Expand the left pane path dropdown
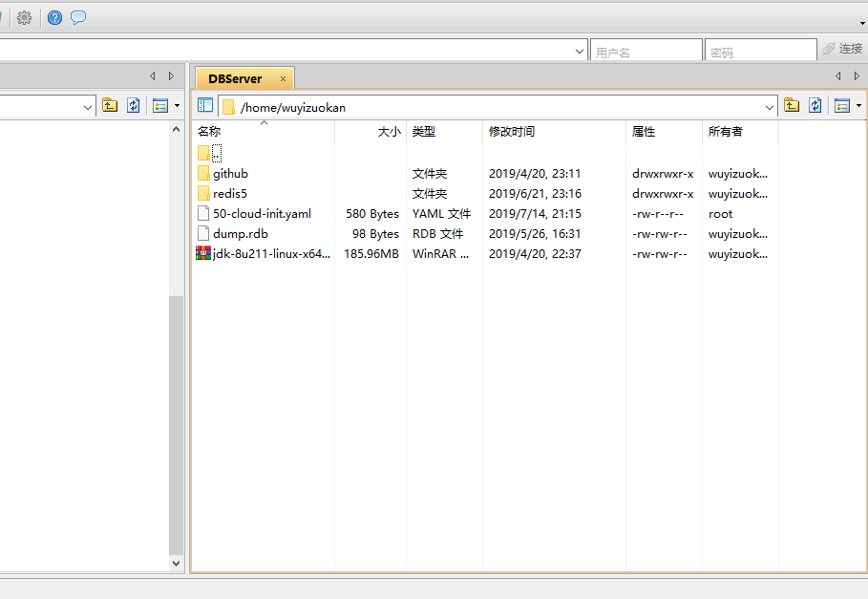868x599 pixels. (x=88, y=107)
